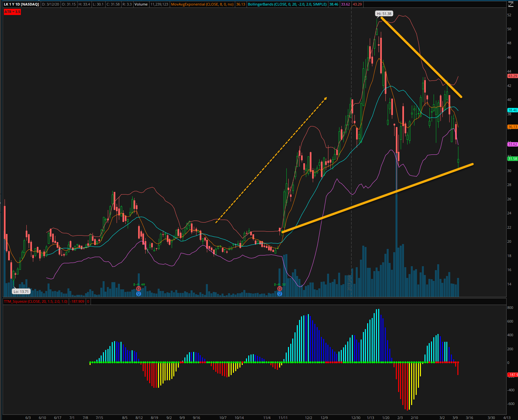
Task: Click the open price O: 31.15
Action: [x=69, y=4]
